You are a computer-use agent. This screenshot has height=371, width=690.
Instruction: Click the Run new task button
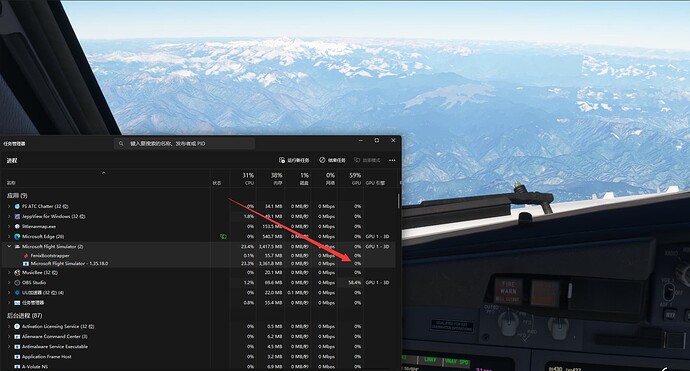click(294, 160)
